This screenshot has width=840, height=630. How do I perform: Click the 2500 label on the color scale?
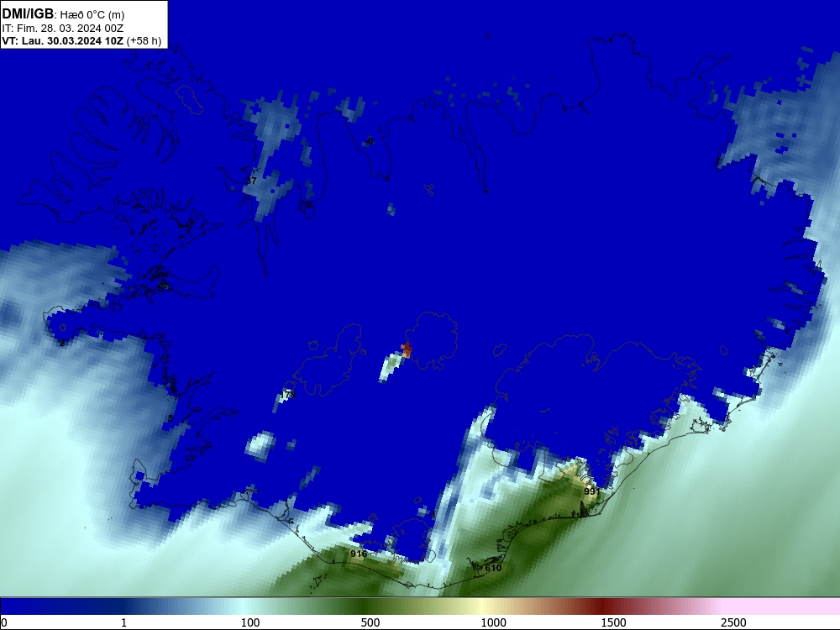733,622
